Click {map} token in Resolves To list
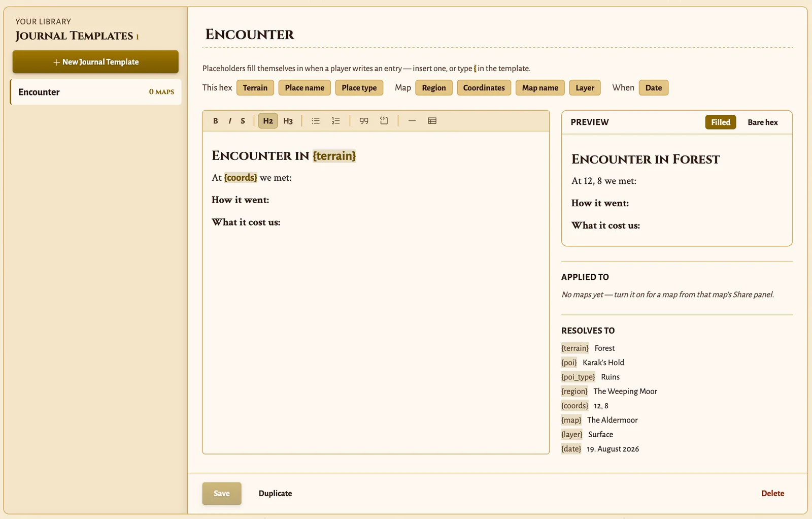Viewport: 812px width, 519px height. 571,420
